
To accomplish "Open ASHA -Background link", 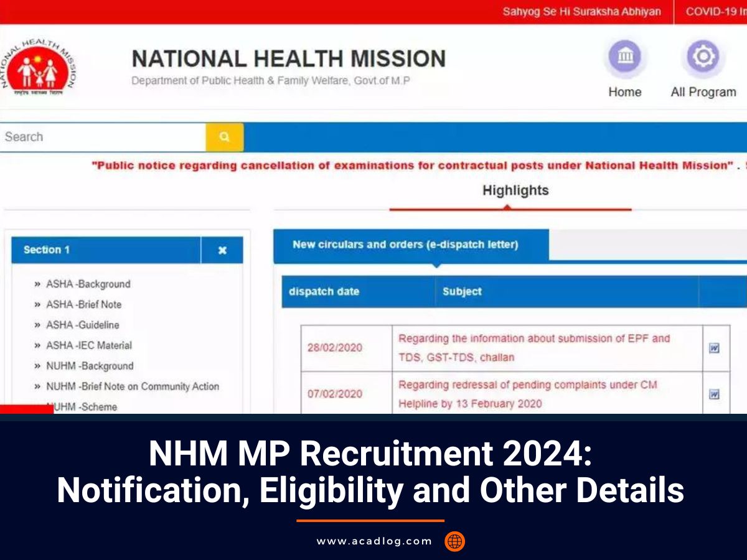I will pyautogui.click(x=88, y=284).
